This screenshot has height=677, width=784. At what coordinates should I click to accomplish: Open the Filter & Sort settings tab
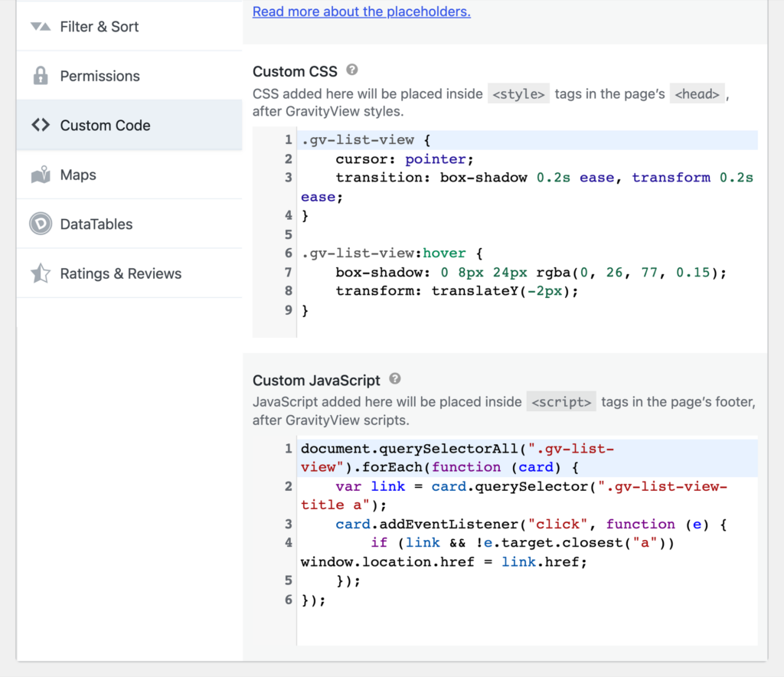(129, 27)
